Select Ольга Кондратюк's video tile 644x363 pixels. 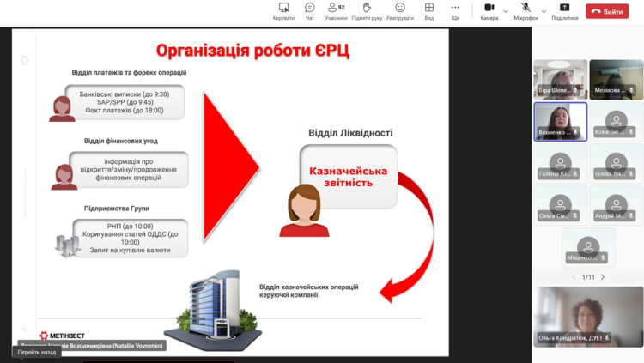pos(588,316)
